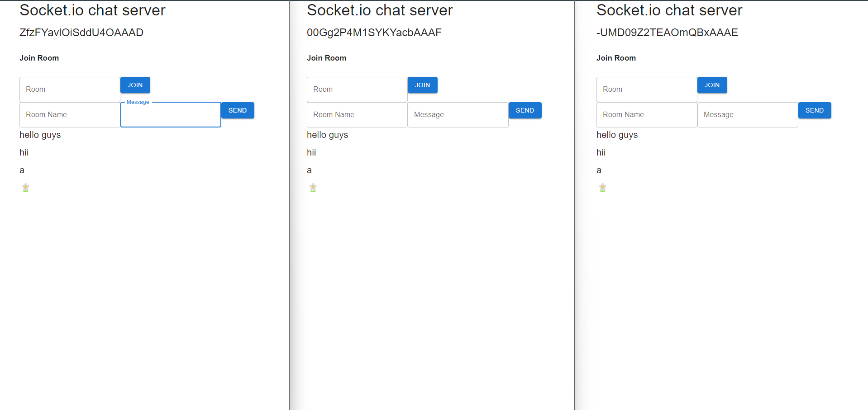Viewport: 868px width, 410px height.
Task: Click Message field in middle window
Action: coord(458,115)
